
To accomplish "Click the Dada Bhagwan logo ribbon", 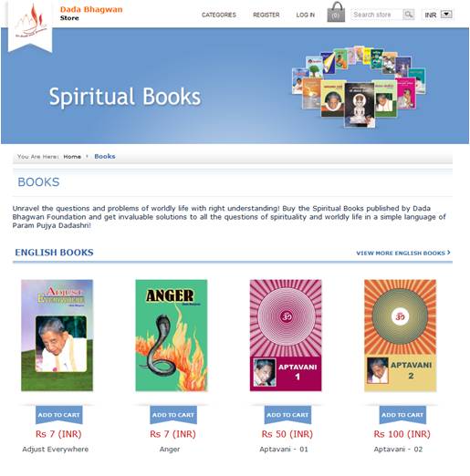I will click(x=30, y=26).
